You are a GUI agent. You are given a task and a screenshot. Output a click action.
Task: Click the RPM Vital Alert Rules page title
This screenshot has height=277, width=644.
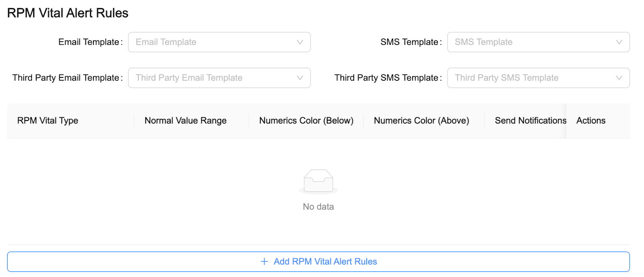pyautogui.click(x=67, y=12)
